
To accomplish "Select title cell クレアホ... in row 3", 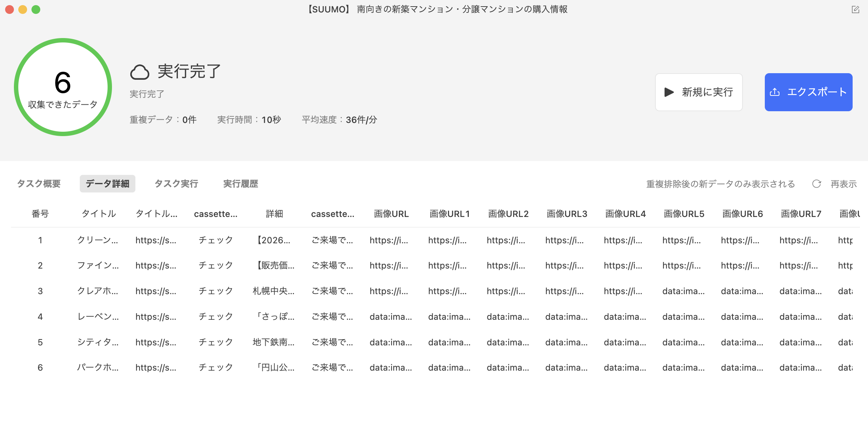I will tap(98, 291).
